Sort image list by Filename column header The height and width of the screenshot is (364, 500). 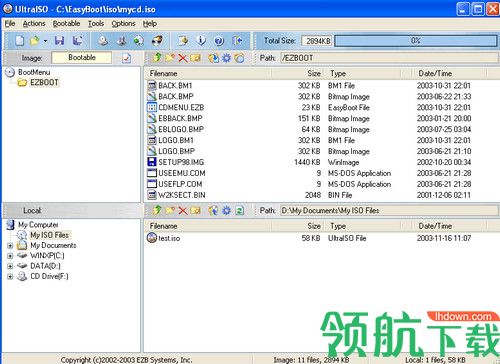click(208, 73)
